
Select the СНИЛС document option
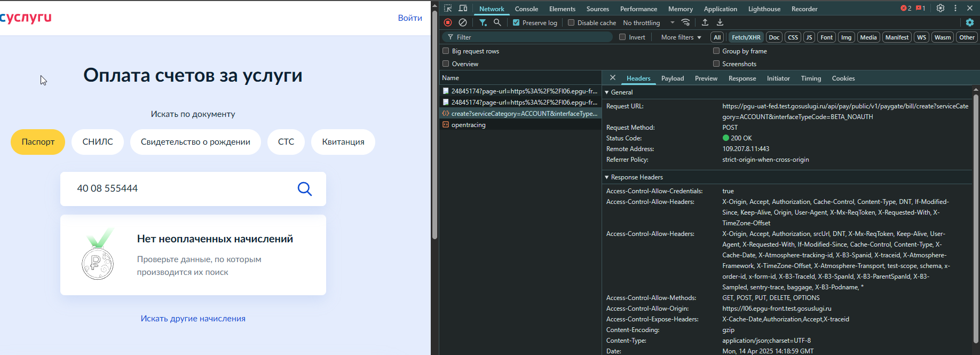pos(98,142)
